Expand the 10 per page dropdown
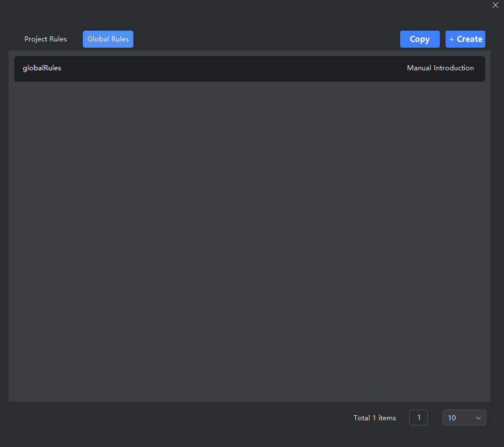The height and width of the screenshot is (447, 504). [x=464, y=418]
